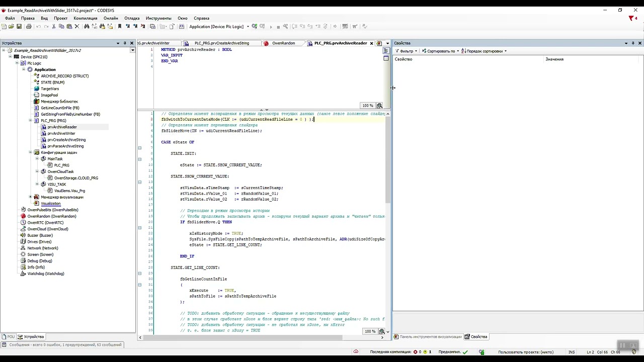Screen dimensions: 644x362
Task: Open the Сообщения messages bar
Action: click(61, 345)
